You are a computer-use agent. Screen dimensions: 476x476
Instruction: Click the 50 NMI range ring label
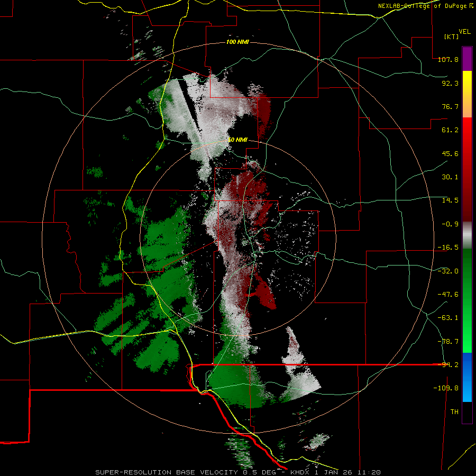tap(237, 140)
